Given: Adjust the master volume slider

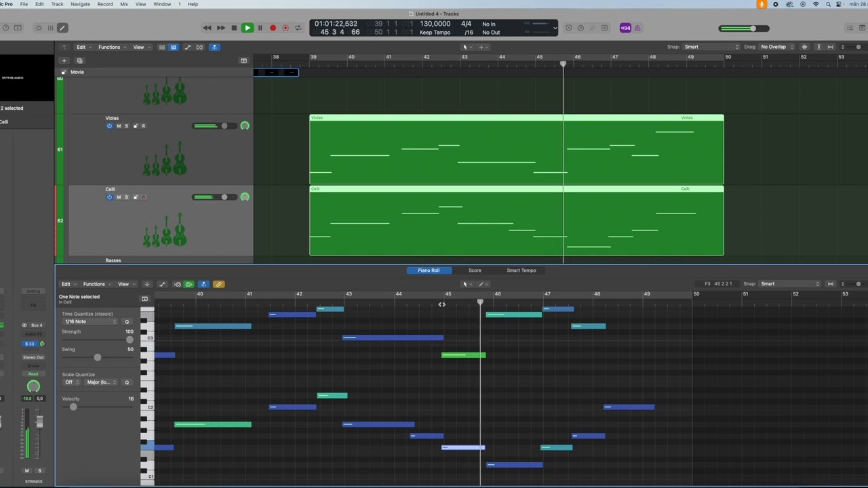Looking at the screenshot, I should tap(744, 28).
